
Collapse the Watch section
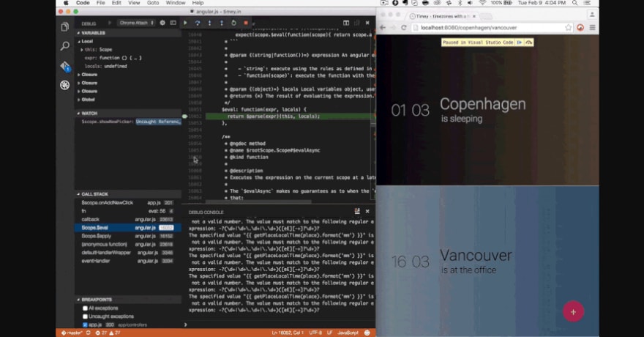(x=128, y=113)
